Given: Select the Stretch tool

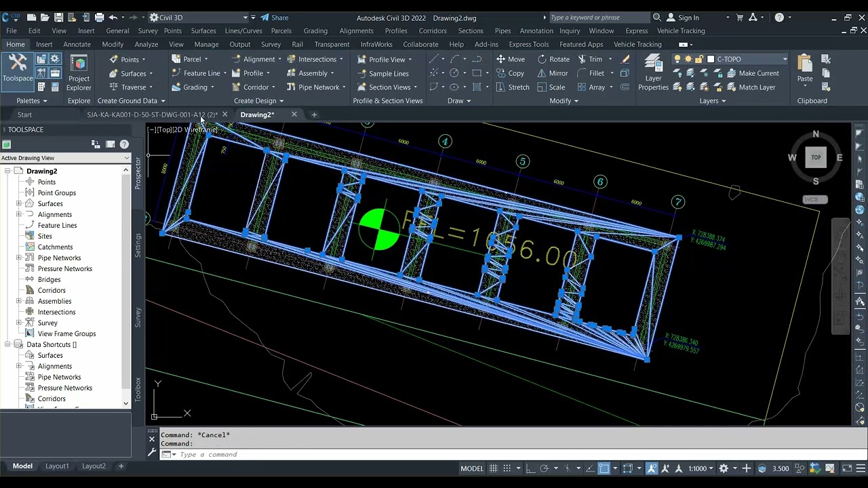Looking at the screenshot, I should coord(513,87).
